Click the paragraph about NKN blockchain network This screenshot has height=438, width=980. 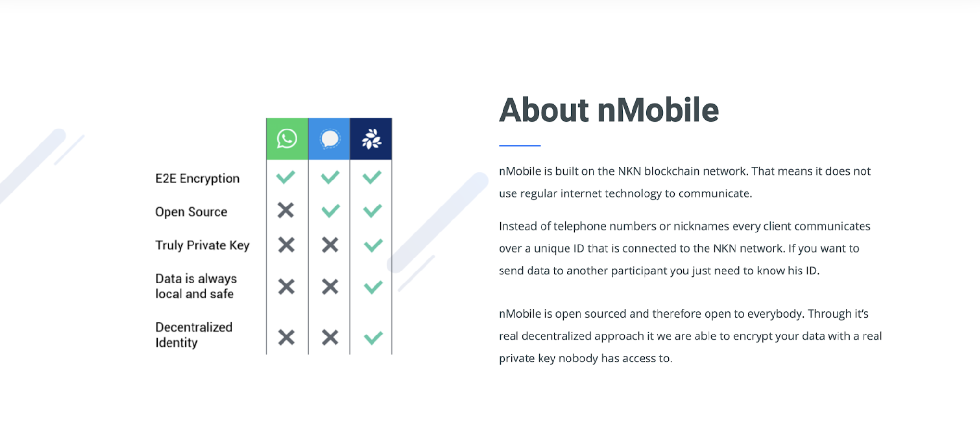685,182
